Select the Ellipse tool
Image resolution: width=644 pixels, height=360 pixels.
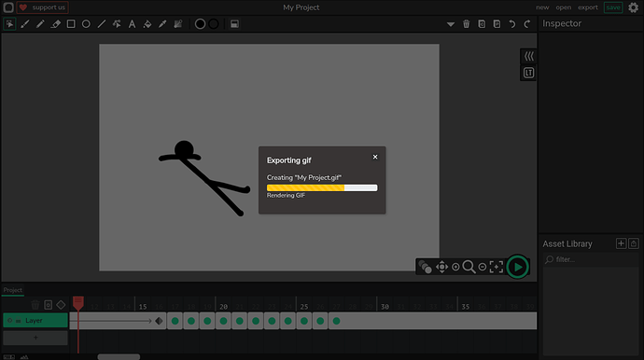86,24
